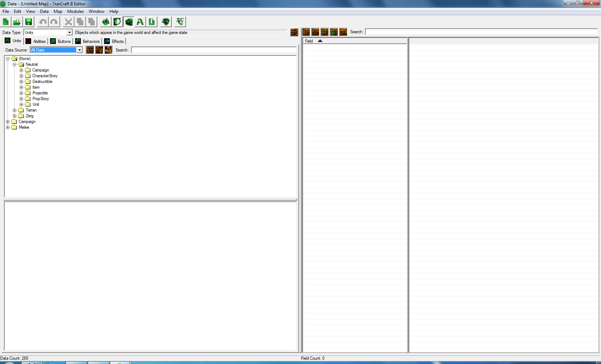Click the Cut scissors icon
The width and height of the screenshot is (601, 364).
point(68,22)
